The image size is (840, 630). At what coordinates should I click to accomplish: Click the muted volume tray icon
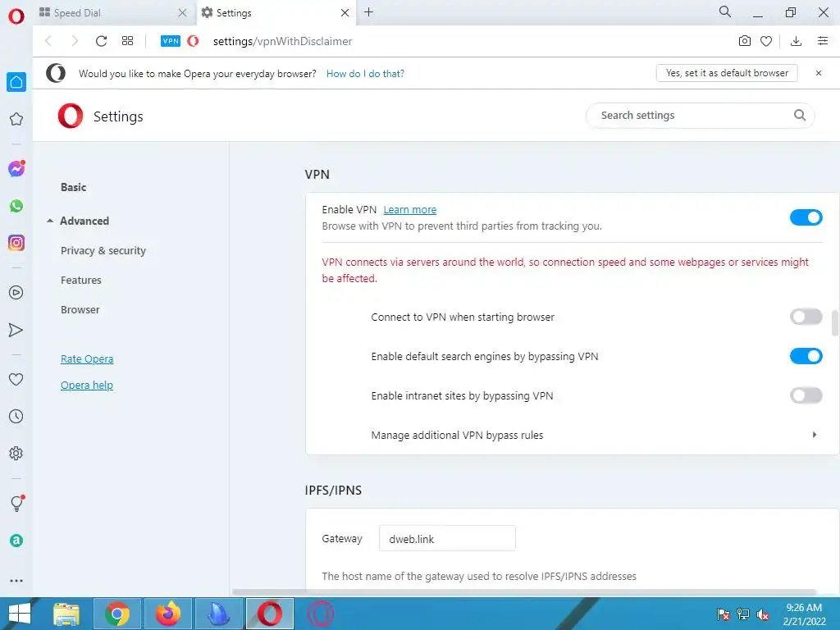pyautogui.click(x=762, y=614)
